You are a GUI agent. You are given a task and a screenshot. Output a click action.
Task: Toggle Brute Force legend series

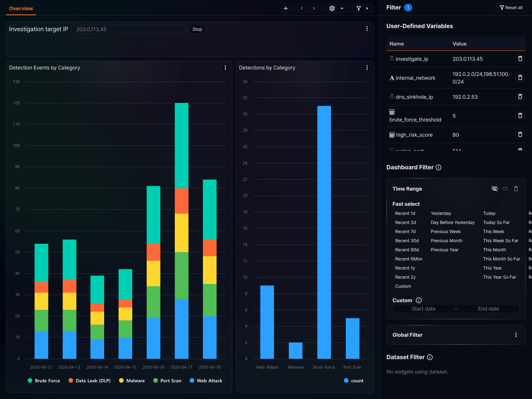point(44,381)
